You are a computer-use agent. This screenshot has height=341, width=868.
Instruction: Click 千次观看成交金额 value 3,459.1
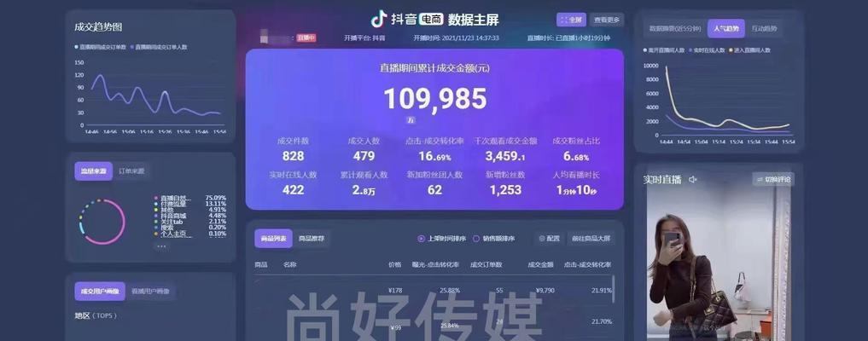pyautogui.click(x=505, y=156)
